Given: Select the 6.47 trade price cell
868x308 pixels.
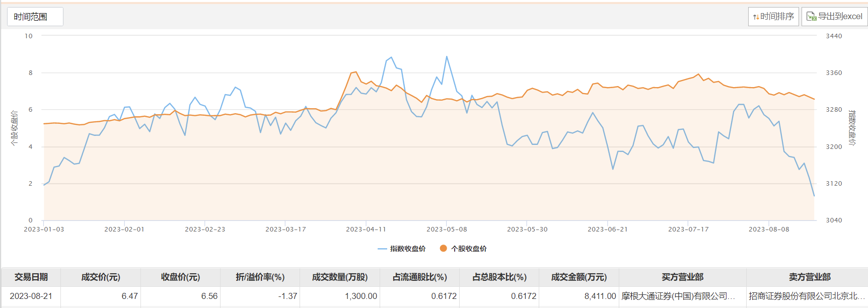Looking at the screenshot, I should (x=101, y=296).
